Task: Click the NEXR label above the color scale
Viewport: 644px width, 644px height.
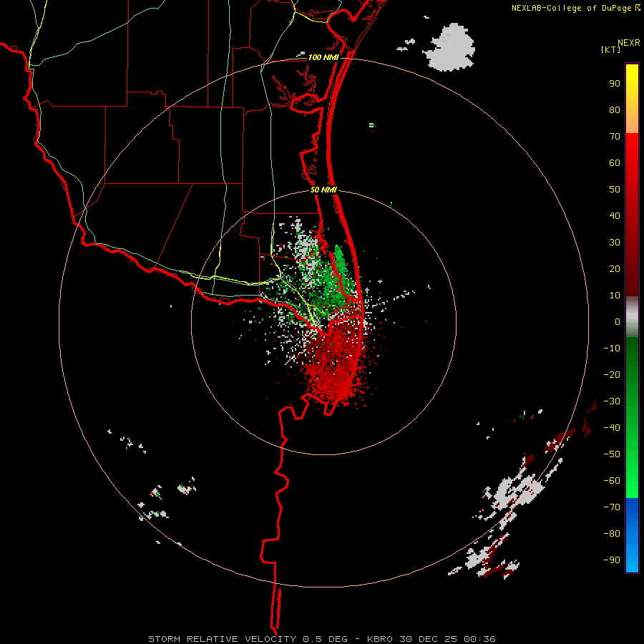Action: coord(629,43)
